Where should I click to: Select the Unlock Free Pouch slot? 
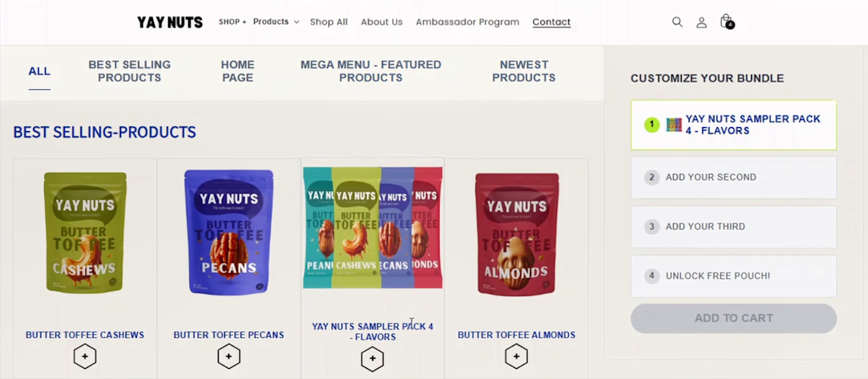coord(733,276)
